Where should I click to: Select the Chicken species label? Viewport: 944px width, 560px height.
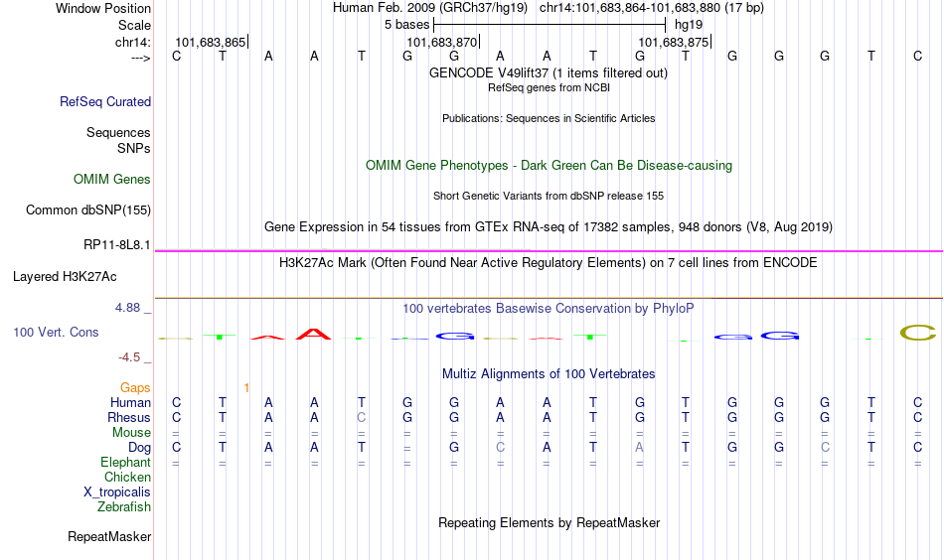[127, 477]
